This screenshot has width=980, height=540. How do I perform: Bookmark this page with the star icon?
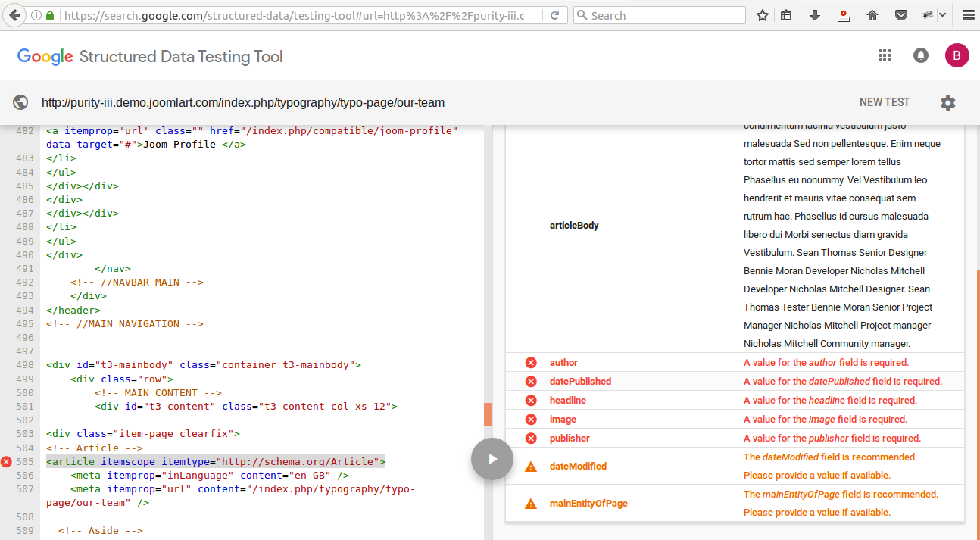coord(763,15)
